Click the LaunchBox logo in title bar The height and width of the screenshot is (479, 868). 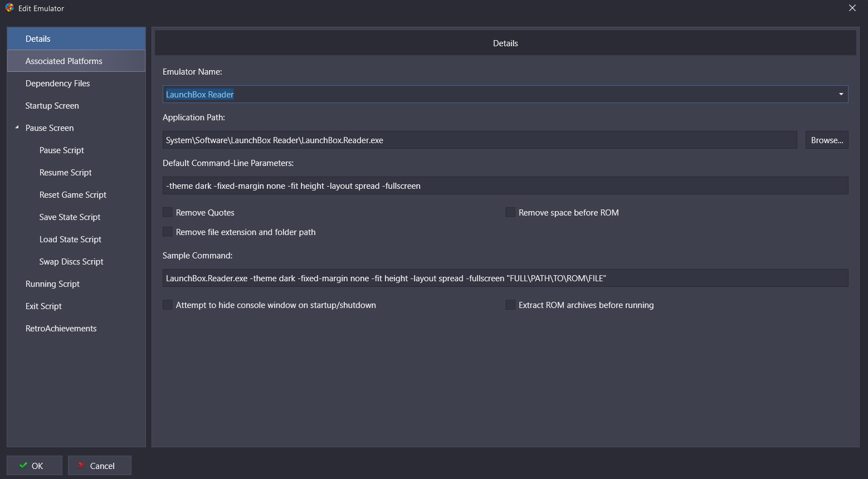tap(9, 8)
